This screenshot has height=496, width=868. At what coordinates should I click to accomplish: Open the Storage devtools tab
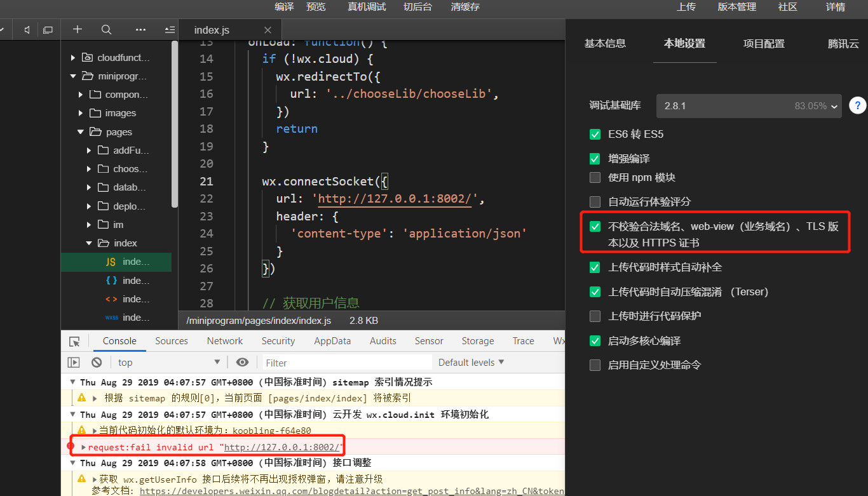[x=478, y=341]
